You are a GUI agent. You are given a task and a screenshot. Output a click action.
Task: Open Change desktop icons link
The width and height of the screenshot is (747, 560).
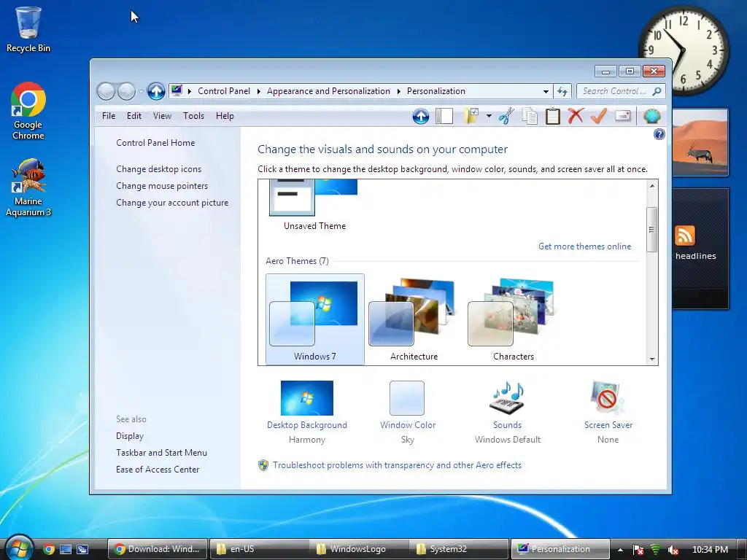pos(158,169)
